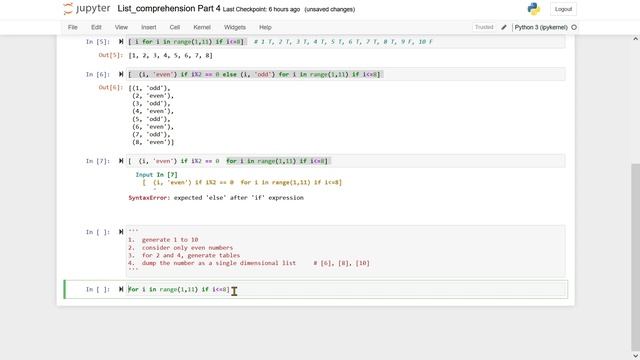This screenshot has width=640, height=360.
Task: Run cell In [7] with its run icon
Action: point(121,161)
